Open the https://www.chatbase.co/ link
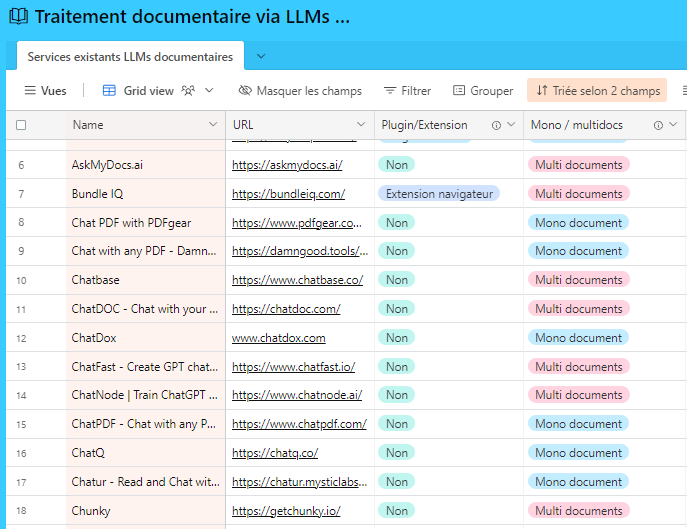This screenshot has width=687, height=529. point(297,280)
